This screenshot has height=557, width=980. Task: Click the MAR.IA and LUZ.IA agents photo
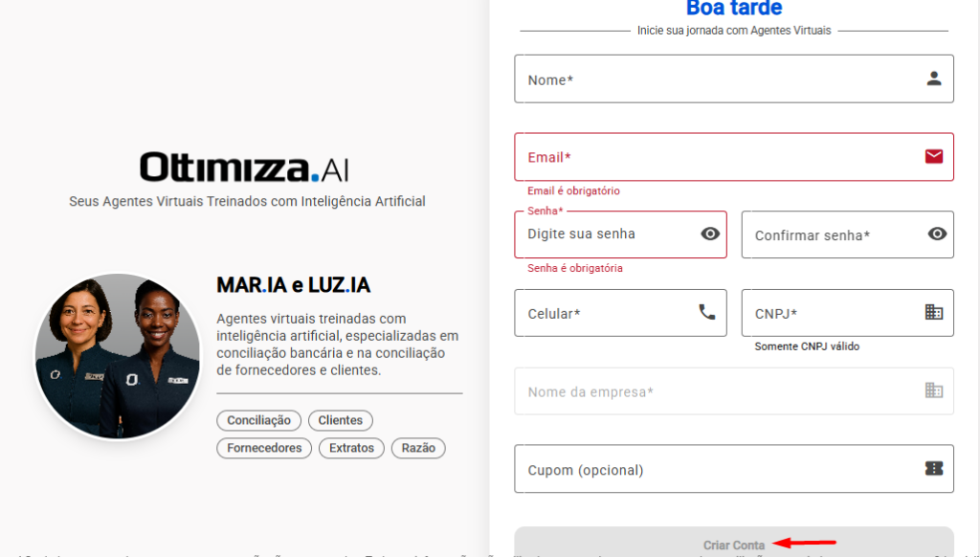click(x=119, y=356)
